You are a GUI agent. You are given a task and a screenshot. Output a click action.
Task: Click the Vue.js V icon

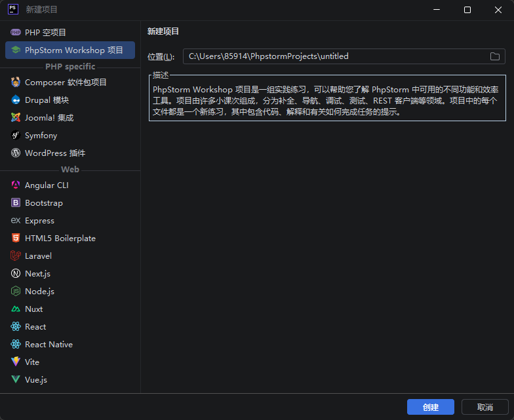pyautogui.click(x=16, y=380)
